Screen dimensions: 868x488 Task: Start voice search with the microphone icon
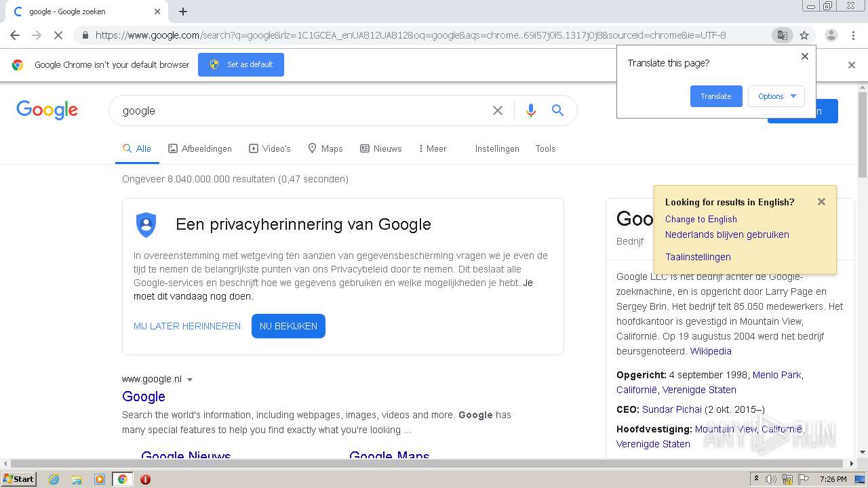[531, 110]
